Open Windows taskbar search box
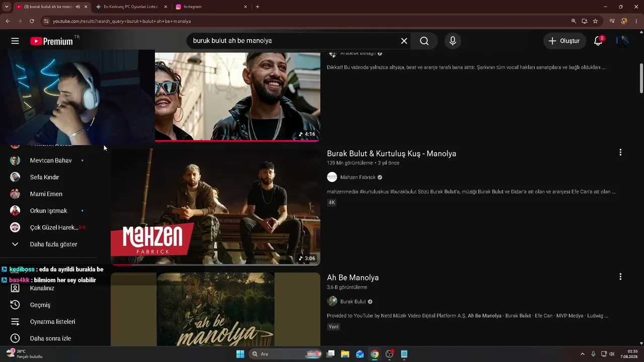The height and width of the screenshot is (362, 644). pos(285,354)
